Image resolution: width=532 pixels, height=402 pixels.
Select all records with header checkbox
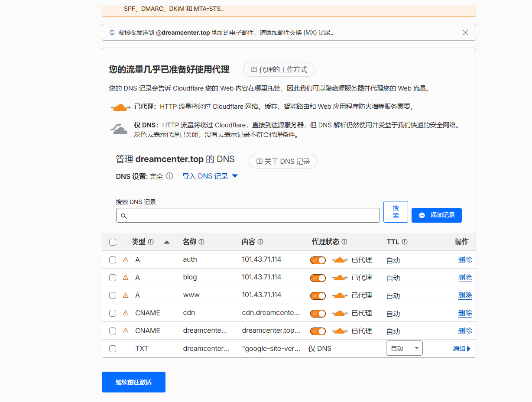pos(113,242)
